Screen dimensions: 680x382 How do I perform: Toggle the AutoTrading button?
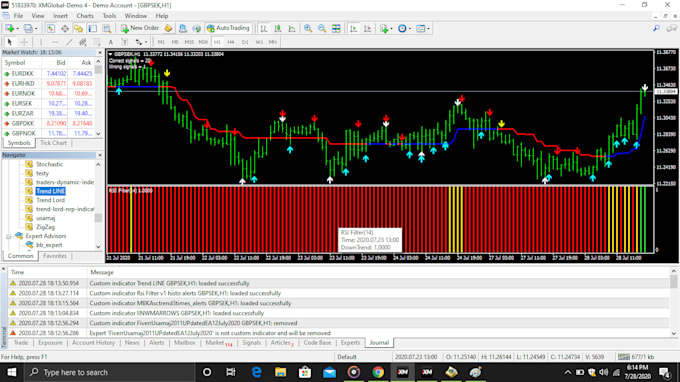(x=228, y=29)
